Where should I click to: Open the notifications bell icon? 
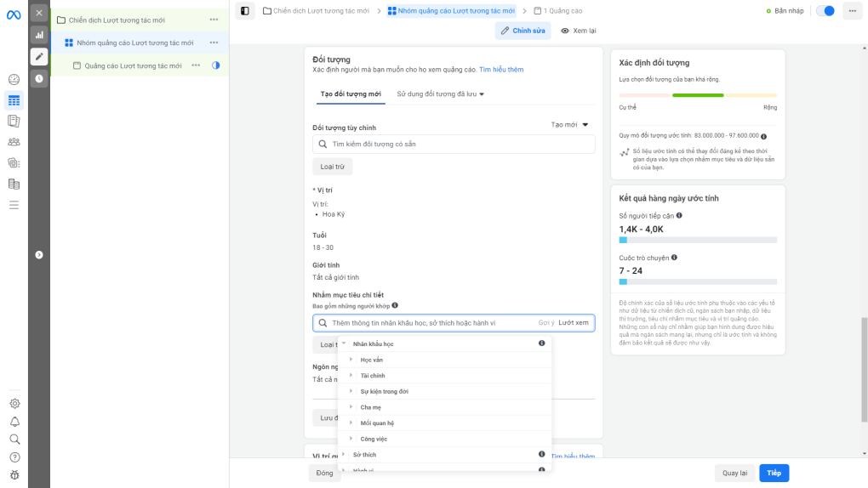(x=14, y=422)
